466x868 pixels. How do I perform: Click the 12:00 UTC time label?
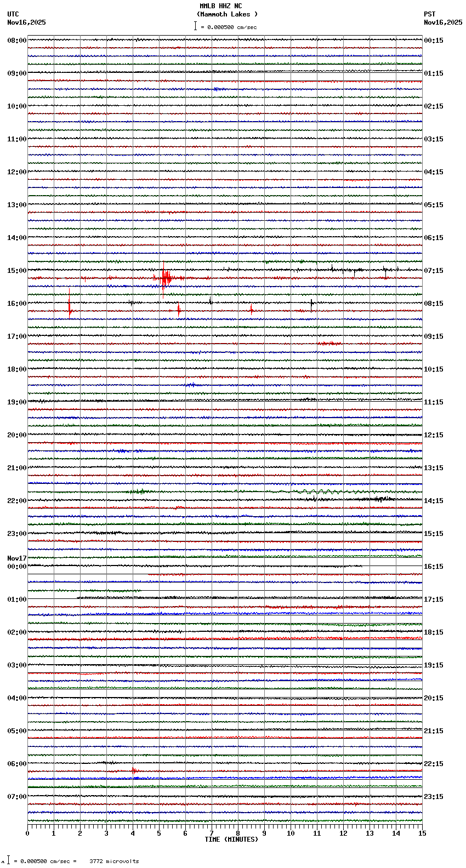(x=17, y=172)
